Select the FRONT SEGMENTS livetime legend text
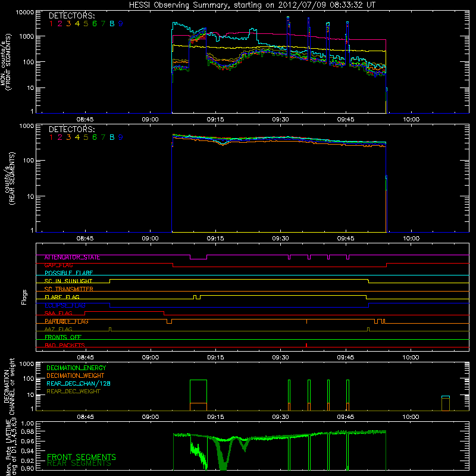Screen dimensions: 476x476 click(82, 457)
